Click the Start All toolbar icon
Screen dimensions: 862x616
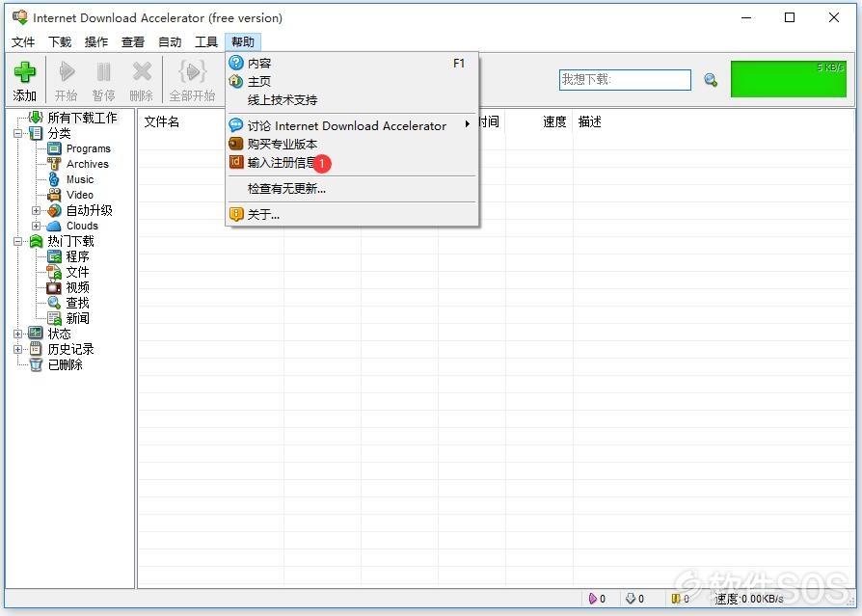[x=193, y=71]
